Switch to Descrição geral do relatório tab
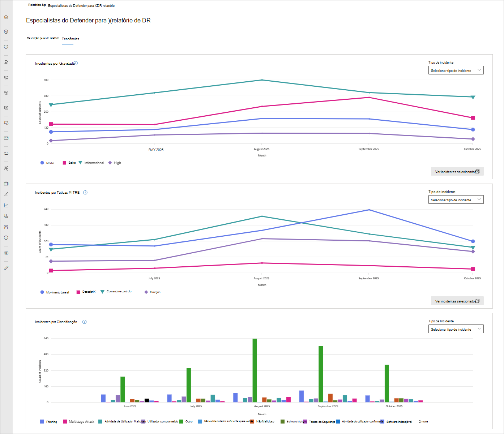Image resolution: width=504 pixels, height=434 pixels. click(43, 38)
